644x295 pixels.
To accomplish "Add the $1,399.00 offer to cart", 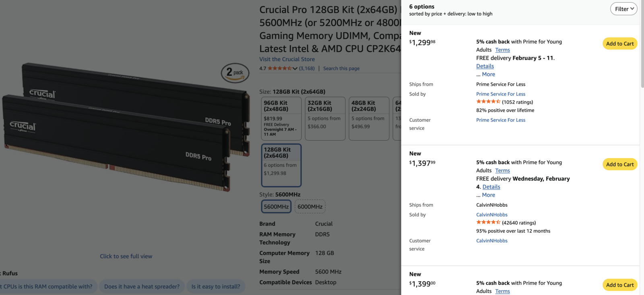I will pos(620,285).
